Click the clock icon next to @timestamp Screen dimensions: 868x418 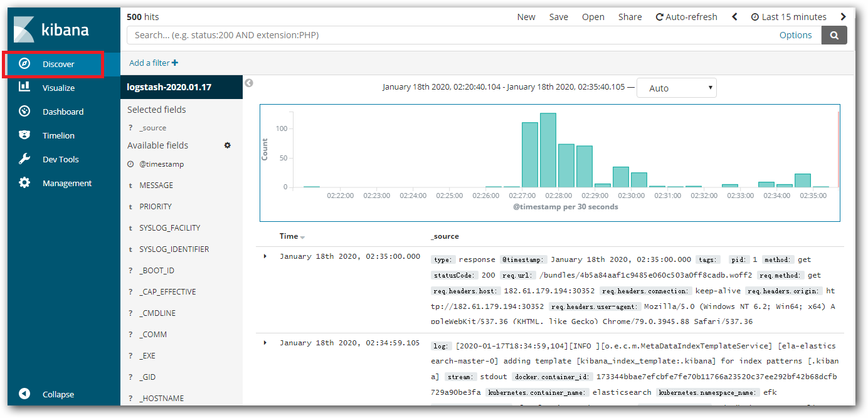pyautogui.click(x=130, y=164)
